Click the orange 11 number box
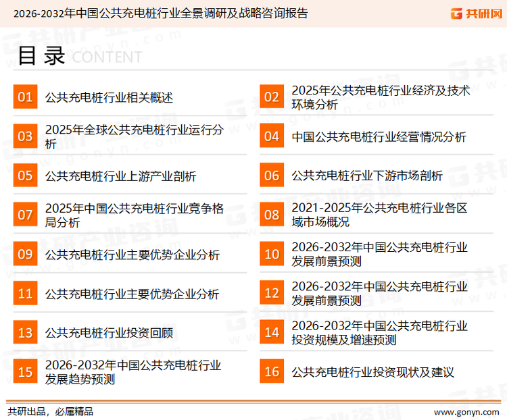507x420 pixels. 25,293
